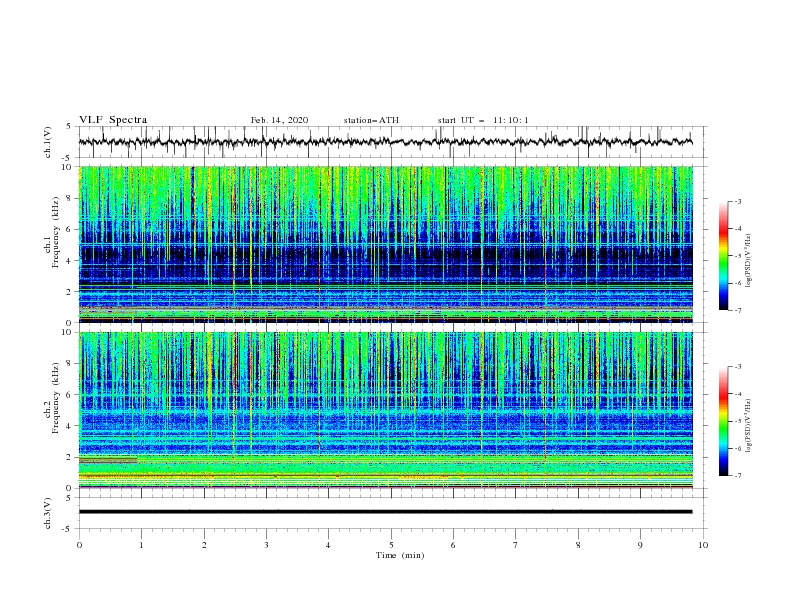Click the "station=ATH" header label
Screen dimensions: 792x612
coord(371,120)
